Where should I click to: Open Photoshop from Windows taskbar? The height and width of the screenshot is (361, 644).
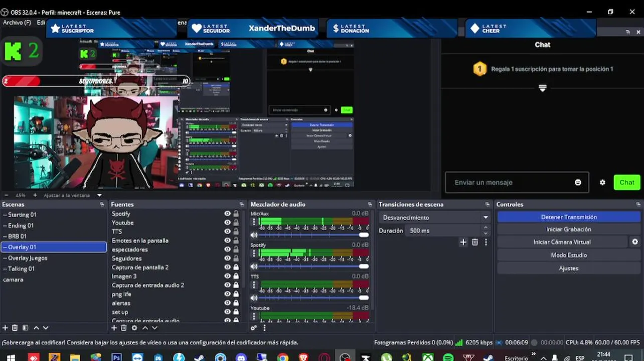116,357
